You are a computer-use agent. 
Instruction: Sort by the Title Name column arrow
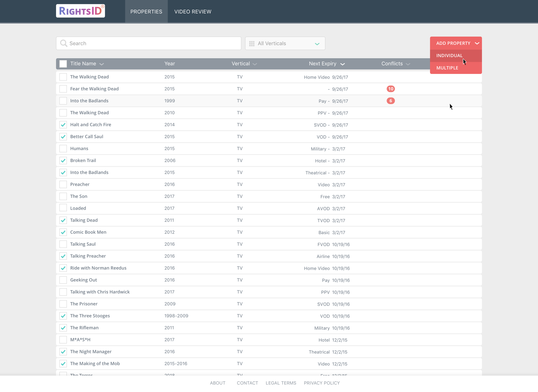pos(102,64)
